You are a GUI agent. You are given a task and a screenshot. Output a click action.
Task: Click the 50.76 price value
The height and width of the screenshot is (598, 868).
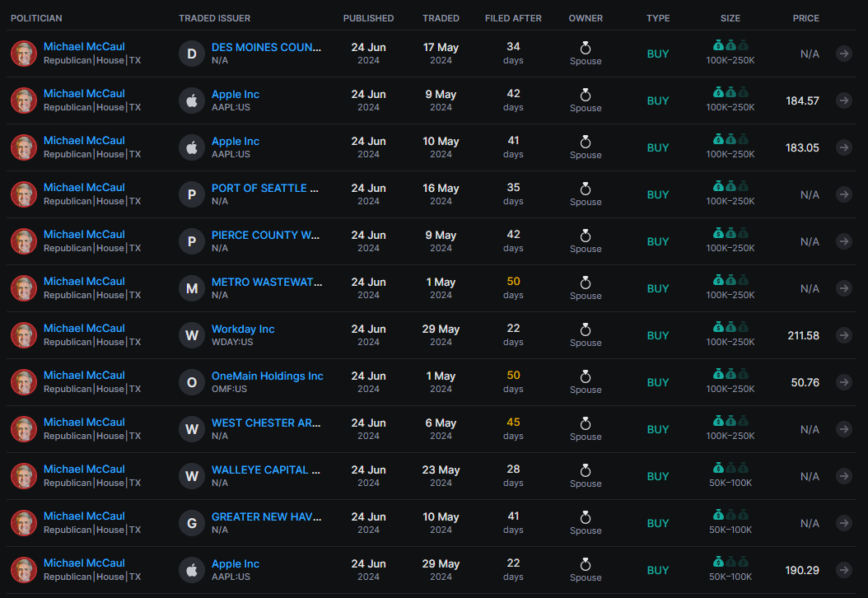pos(805,383)
